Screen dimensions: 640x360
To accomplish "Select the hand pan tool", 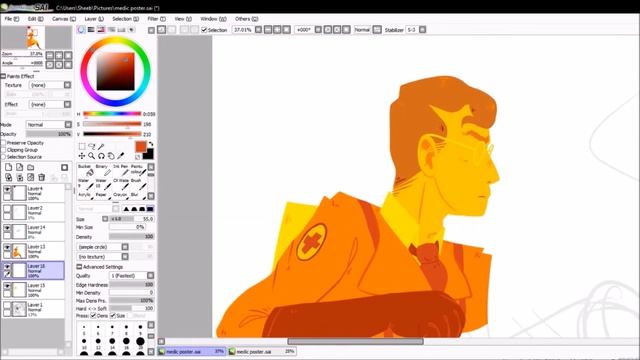I will [111, 156].
